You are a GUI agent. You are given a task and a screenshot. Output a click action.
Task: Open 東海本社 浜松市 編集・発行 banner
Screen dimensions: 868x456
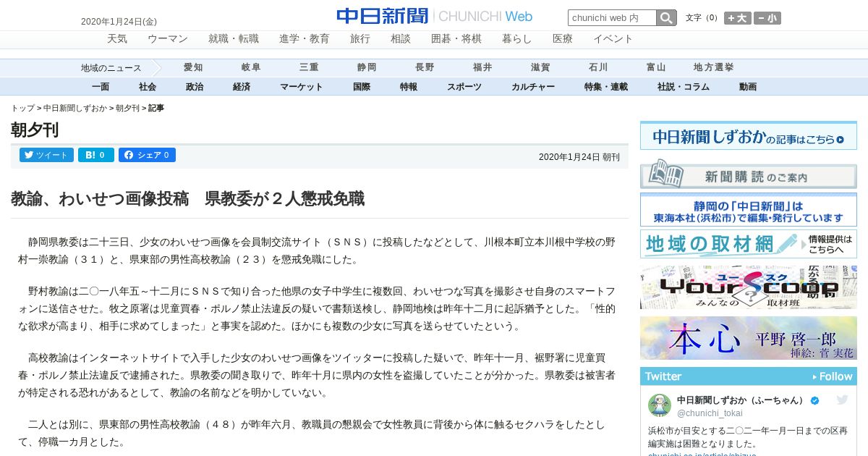tap(749, 211)
